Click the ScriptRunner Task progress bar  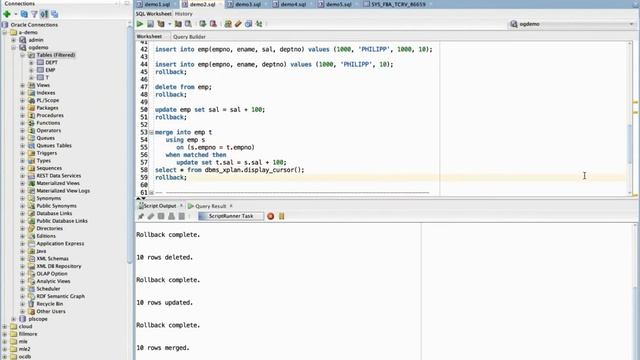231,216
